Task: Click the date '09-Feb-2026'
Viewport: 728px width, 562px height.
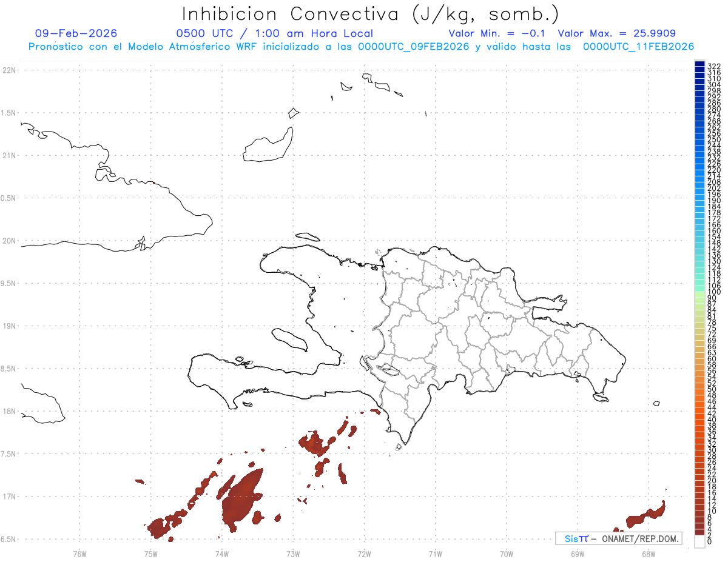Action: point(76,33)
